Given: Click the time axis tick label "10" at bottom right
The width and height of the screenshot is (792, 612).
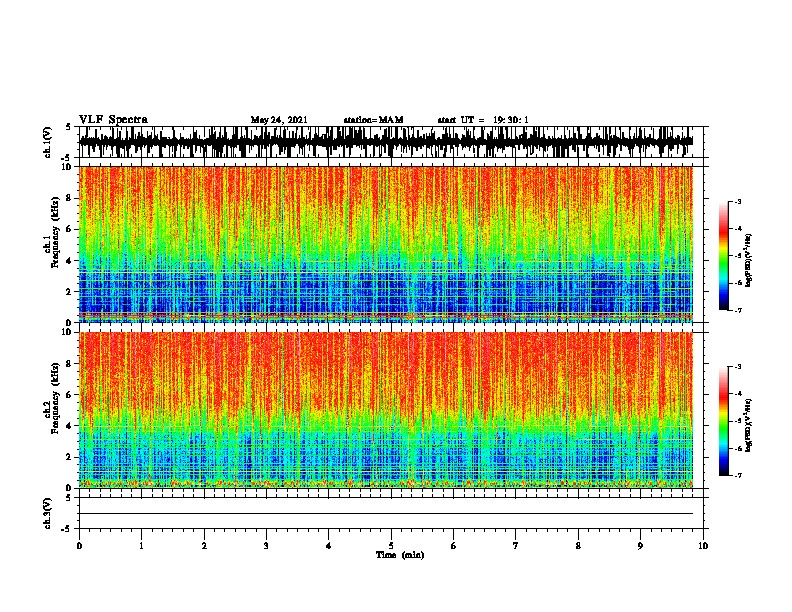Looking at the screenshot, I should (703, 546).
